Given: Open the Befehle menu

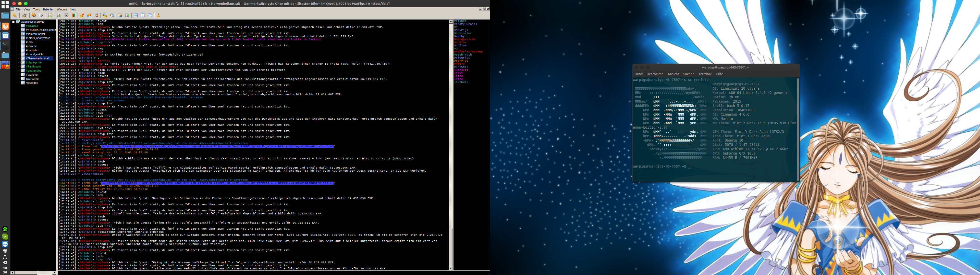Looking at the screenshot, I should pos(48,9).
